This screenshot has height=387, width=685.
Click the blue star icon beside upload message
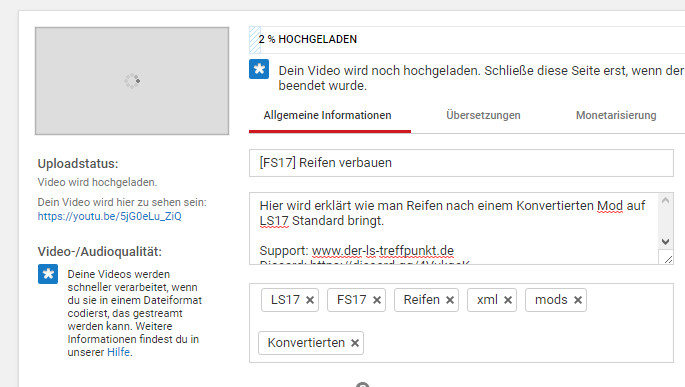(x=259, y=69)
